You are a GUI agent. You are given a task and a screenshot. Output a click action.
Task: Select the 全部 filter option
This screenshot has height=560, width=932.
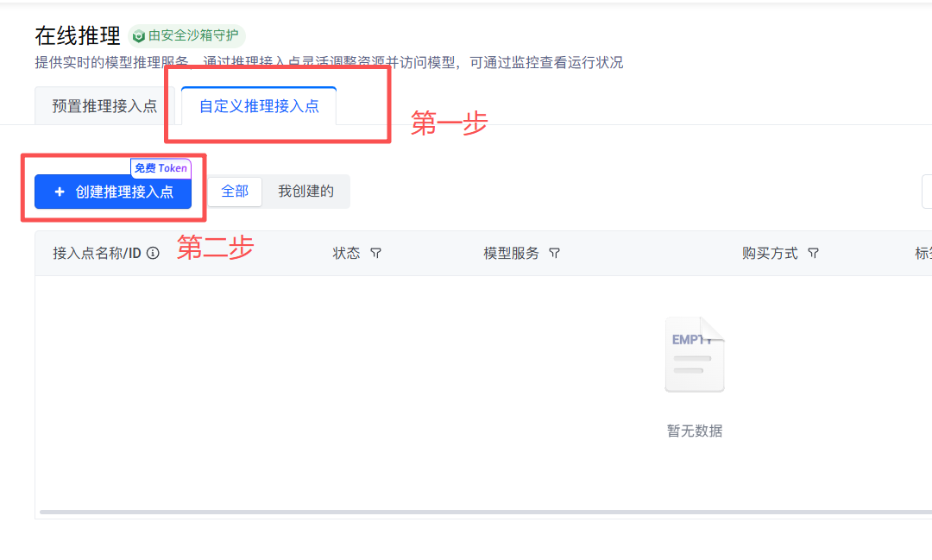point(234,191)
